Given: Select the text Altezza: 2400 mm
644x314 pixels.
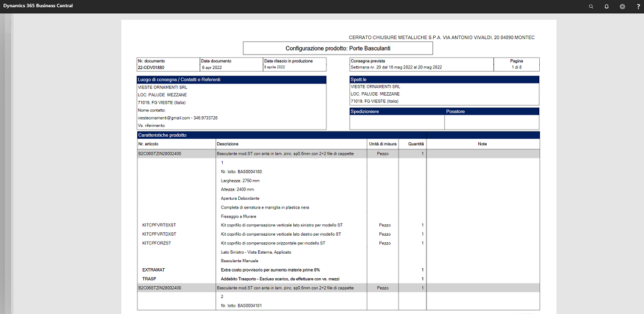Looking at the screenshot, I should pos(237,189).
